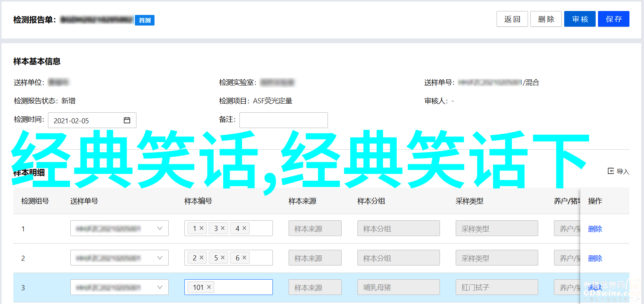Remove sample tag 3 in row 1
Screen dimensions: 644x304
223,228
